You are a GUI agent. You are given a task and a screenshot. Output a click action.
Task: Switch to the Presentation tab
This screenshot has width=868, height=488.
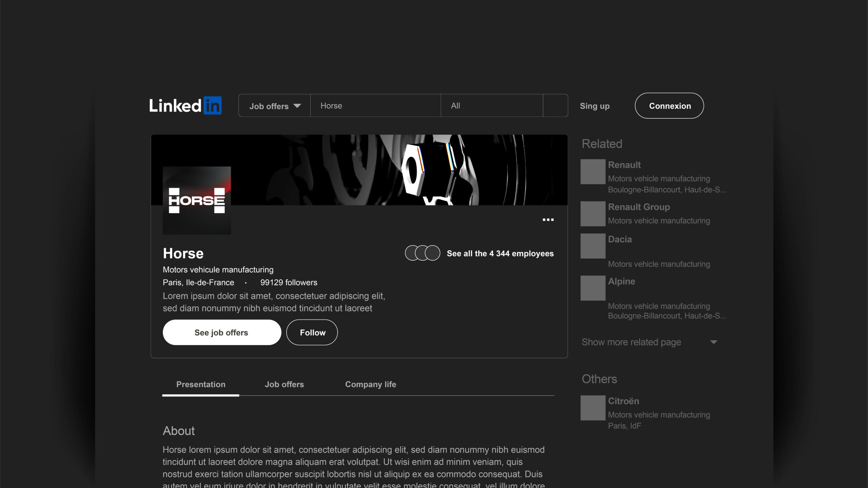click(x=201, y=385)
